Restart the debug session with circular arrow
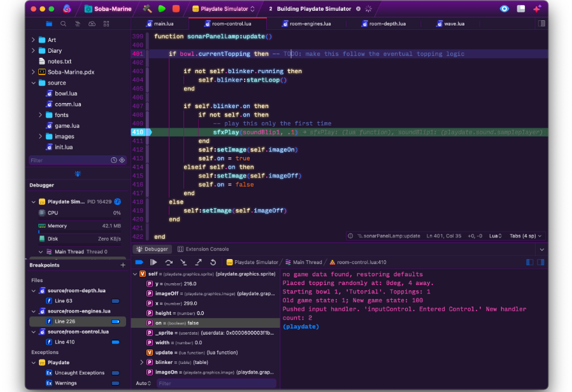This screenshot has width=572, height=392. tap(213, 262)
